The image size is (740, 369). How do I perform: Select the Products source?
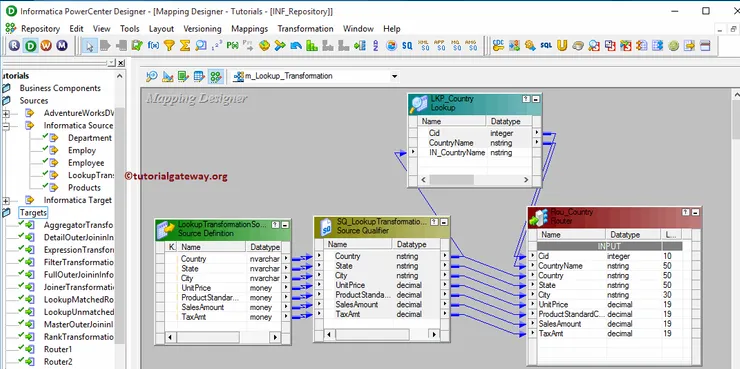pos(84,187)
